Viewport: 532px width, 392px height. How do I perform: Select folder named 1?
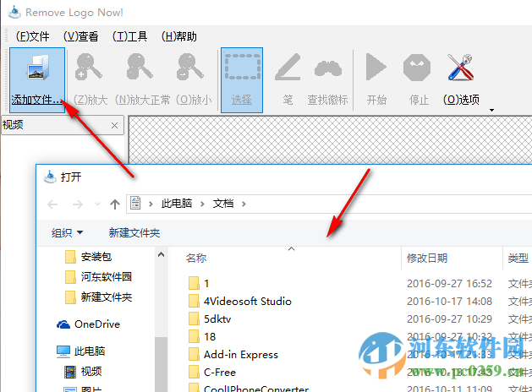coord(206,283)
